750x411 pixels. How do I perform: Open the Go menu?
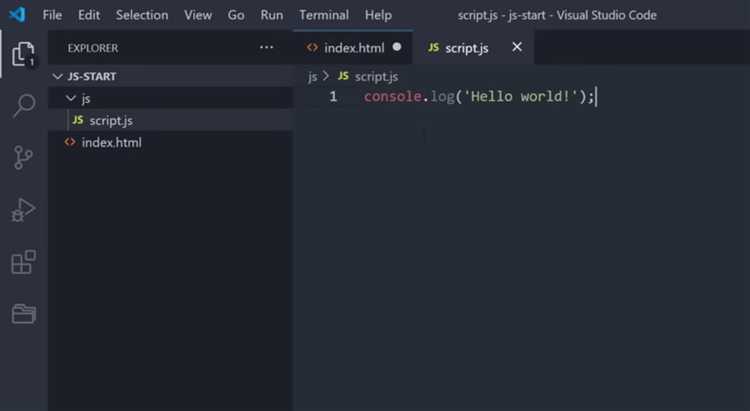236,15
